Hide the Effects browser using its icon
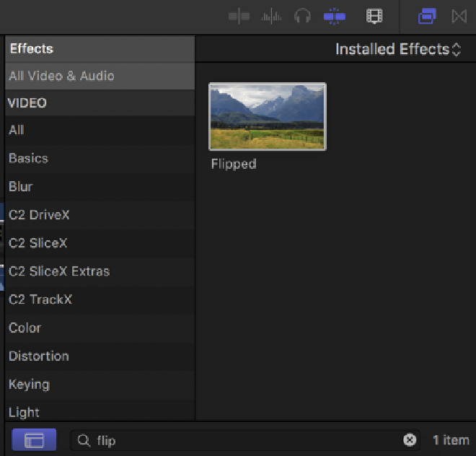Screen dimensions: 476x456 [x=427, y=16]
